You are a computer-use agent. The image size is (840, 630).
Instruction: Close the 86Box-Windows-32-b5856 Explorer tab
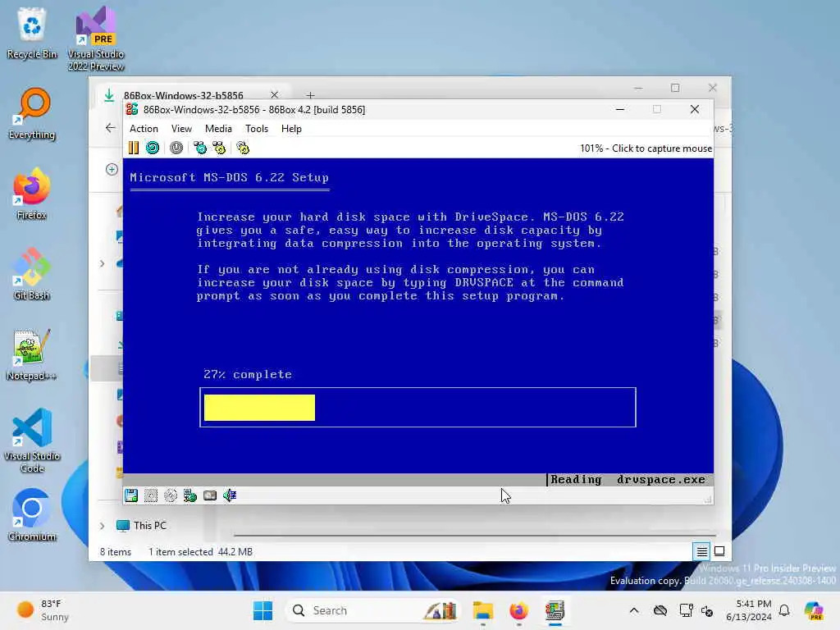point(274,95)
